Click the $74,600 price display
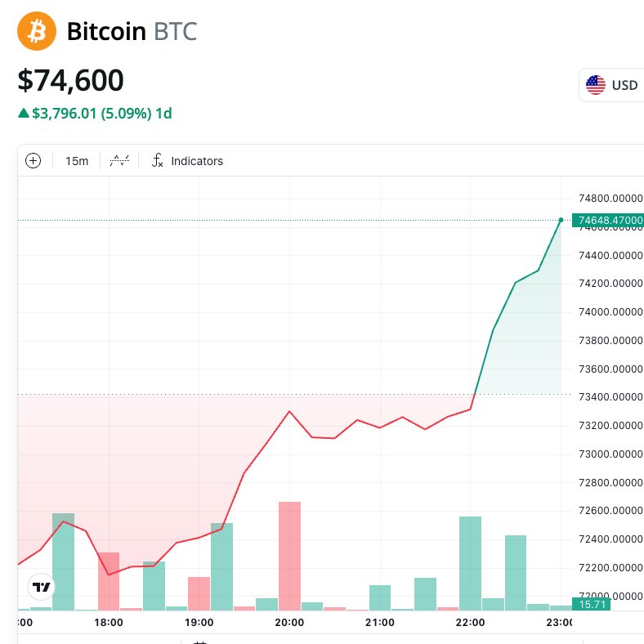This screenshot has height=644, width=644. point(71,80)
